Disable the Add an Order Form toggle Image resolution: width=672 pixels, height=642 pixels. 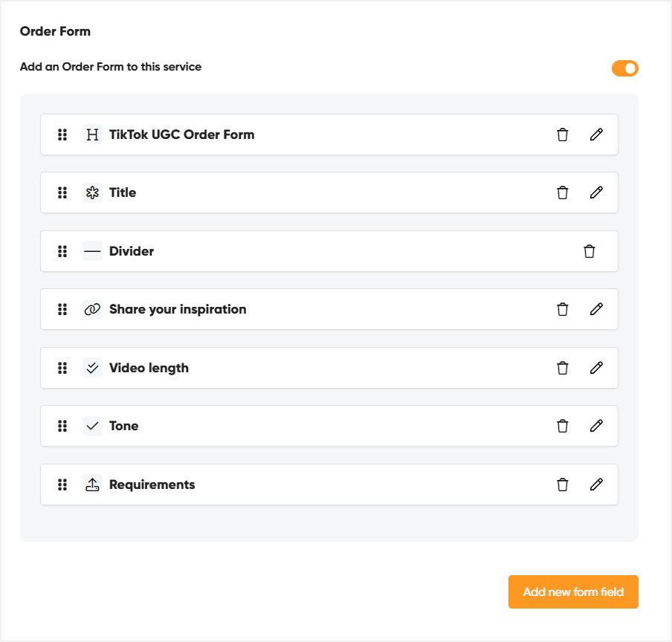coord(624,68)
